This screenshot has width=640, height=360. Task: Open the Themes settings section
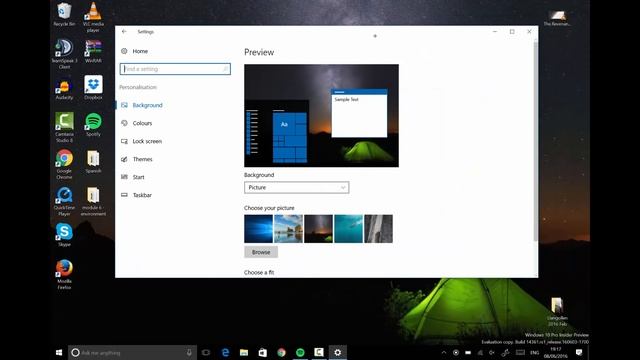[x=137, y=159]
